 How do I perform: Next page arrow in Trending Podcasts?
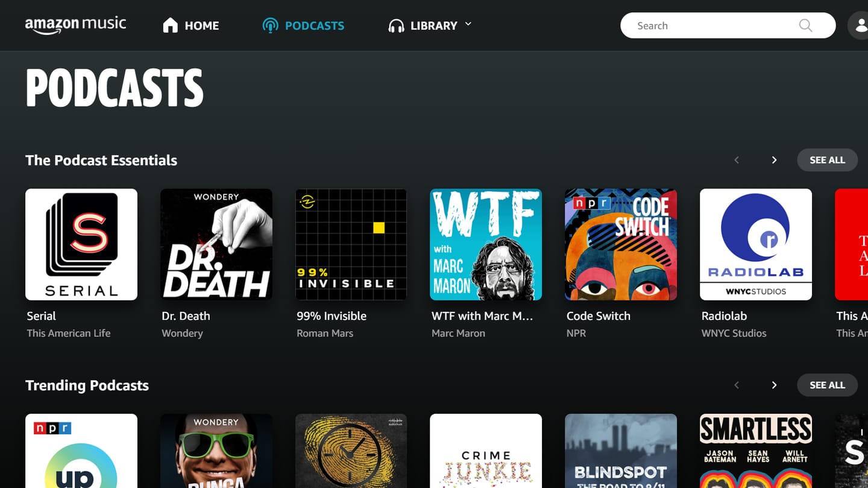click(774, 385)
